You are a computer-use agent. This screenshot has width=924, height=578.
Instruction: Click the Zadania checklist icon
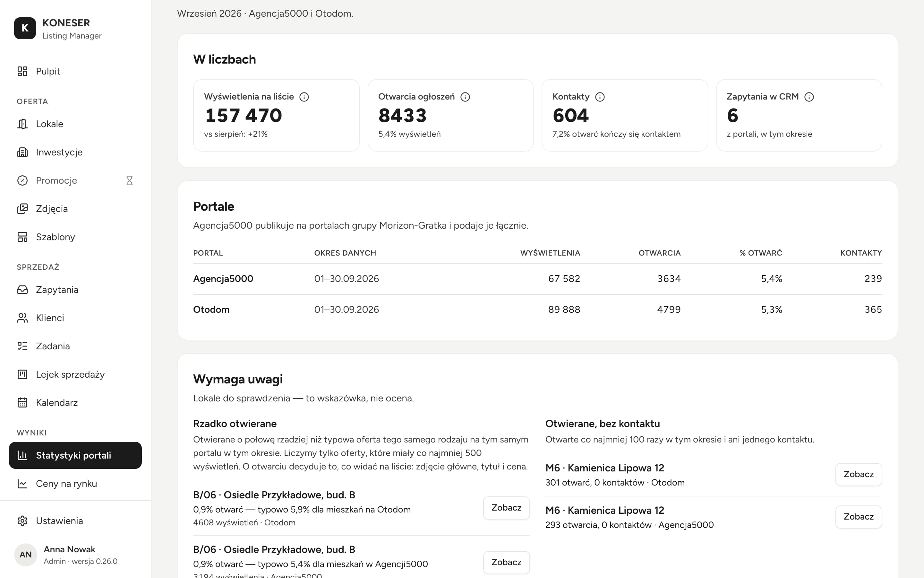(22, 346)
